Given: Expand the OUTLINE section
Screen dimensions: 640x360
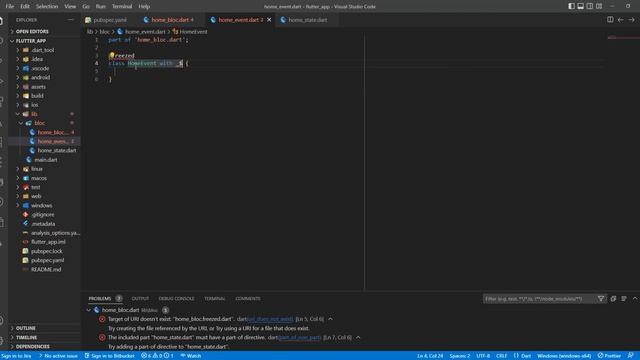Looking at the screenshot, I should pos(44,328).
